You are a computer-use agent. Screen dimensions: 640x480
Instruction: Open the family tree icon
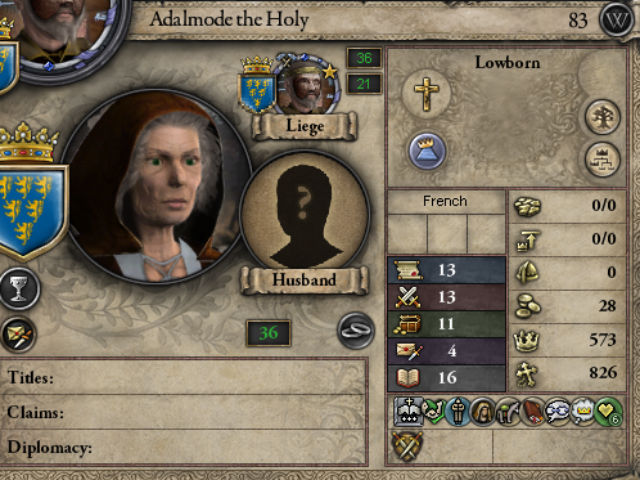(x=602, y=117)
